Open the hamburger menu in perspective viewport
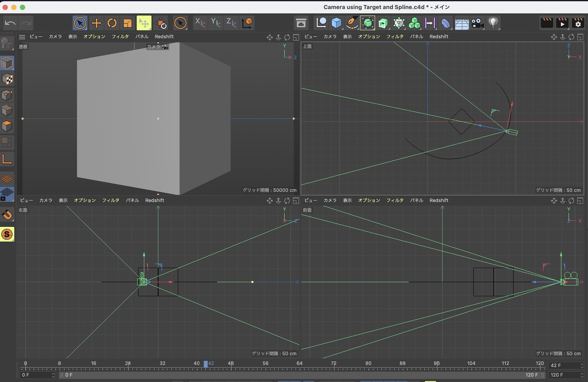Viewport: 588px width, 382px height. [x=22, y=37]
